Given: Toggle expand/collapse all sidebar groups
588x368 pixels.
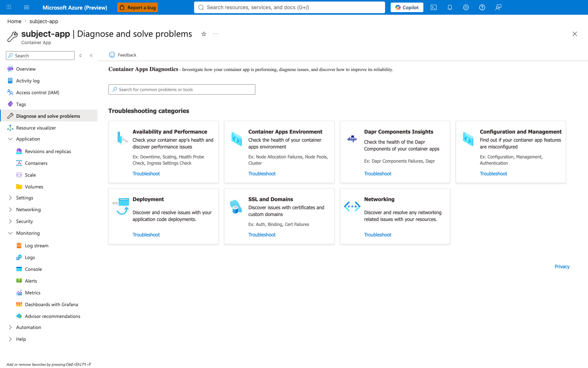Looking at the screenshot, I should pyautogui.click(x=80, y=56).
